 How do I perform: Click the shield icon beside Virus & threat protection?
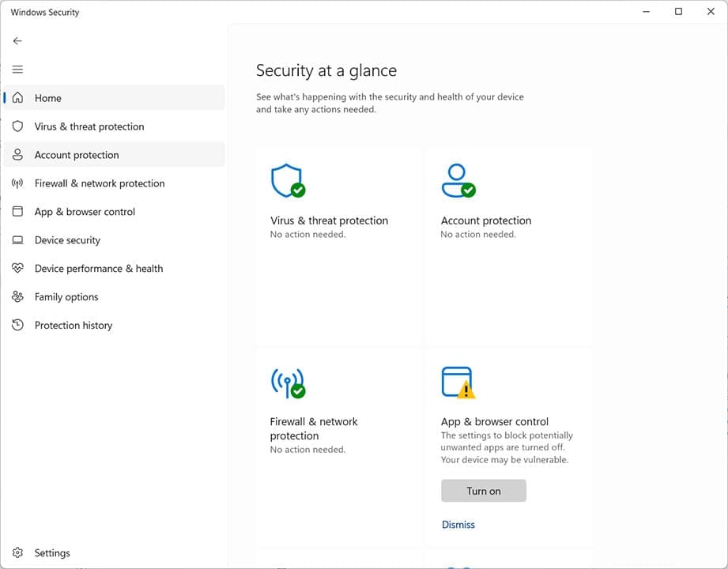point(17,126)
